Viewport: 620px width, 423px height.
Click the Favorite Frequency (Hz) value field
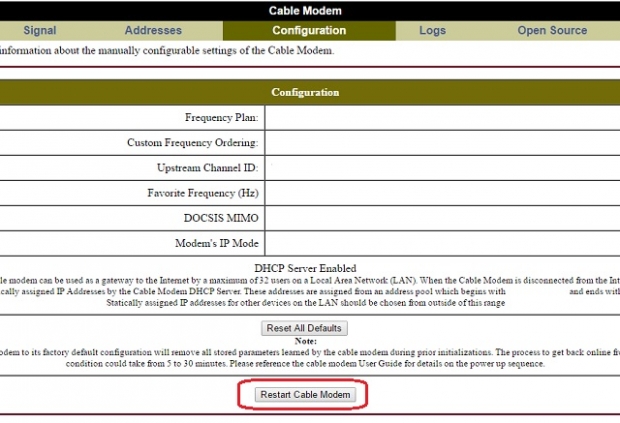point(442,193)
